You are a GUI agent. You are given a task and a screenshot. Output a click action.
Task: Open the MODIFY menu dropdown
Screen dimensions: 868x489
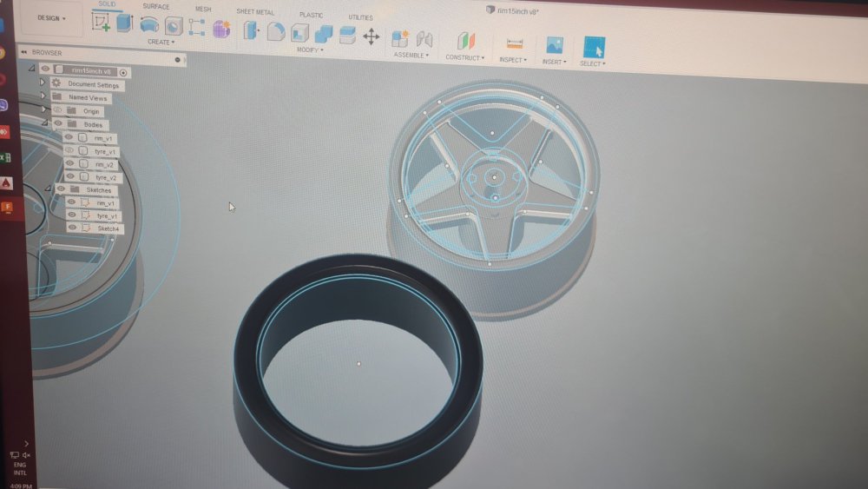click(309, 50)
